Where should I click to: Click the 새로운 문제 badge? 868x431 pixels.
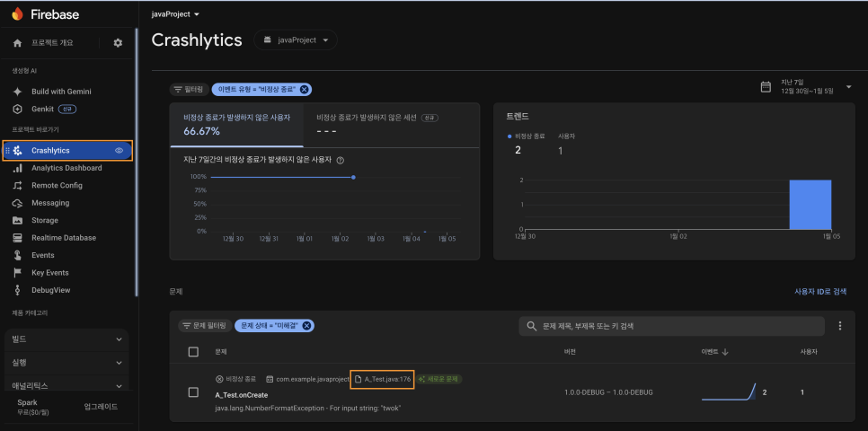(x=439, y=379)
